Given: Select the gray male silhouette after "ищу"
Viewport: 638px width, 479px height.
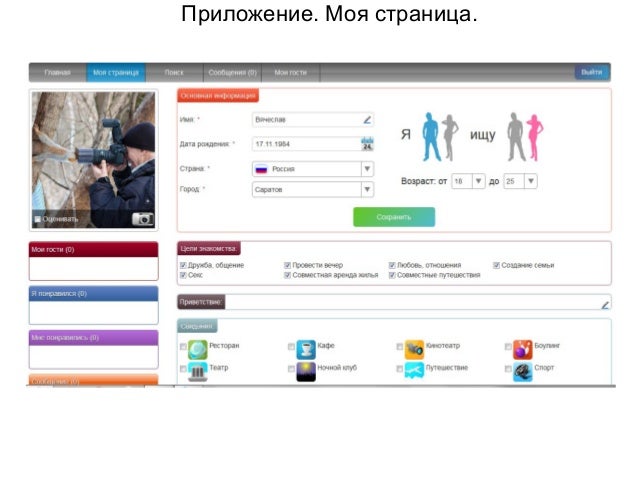Looking at the screenshot, I should tap(517, 137).
